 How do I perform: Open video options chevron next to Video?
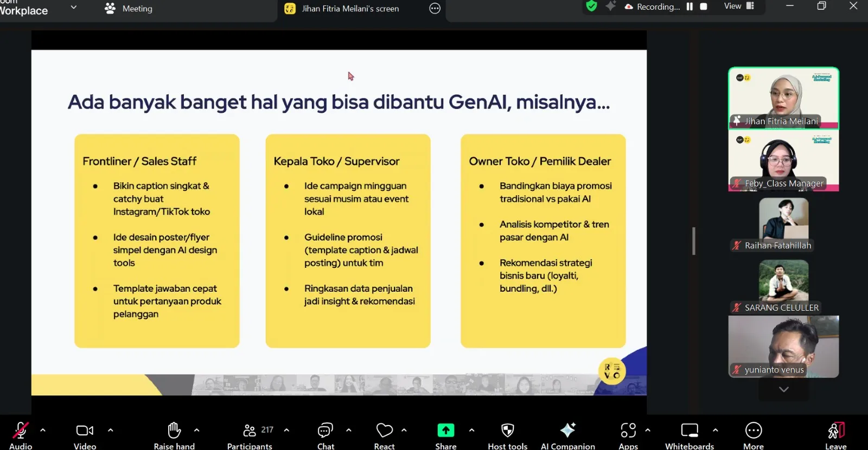coord(111,430)
